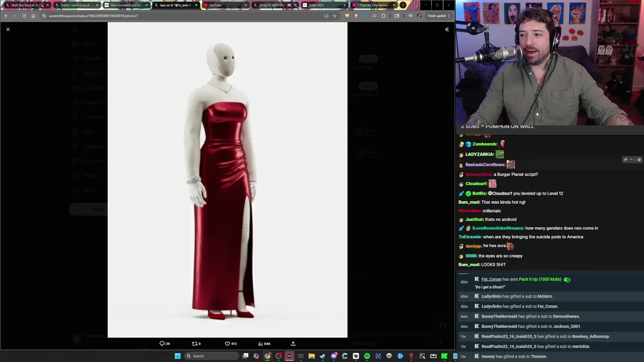The width and height of the screenshot is (644, 362).
Task: Click Bum_mud's 'LOOKS SHIT' message
Action: 494,264
